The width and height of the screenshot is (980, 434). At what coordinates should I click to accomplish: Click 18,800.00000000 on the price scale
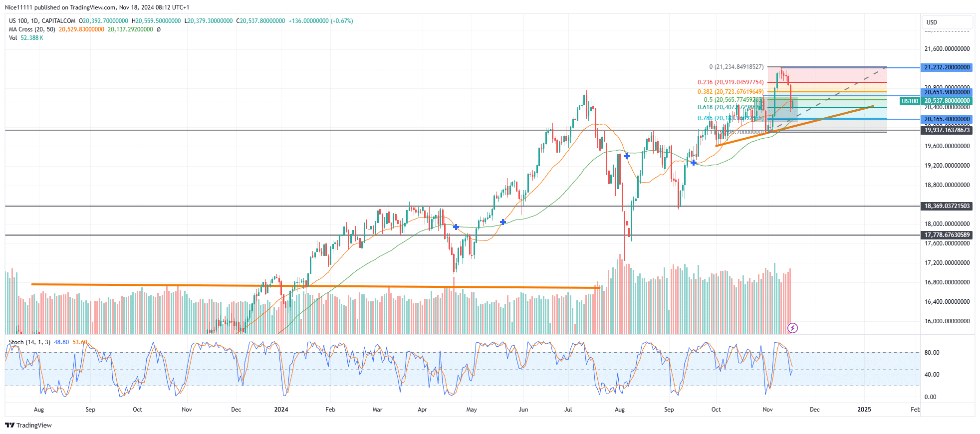click(947, 185)
